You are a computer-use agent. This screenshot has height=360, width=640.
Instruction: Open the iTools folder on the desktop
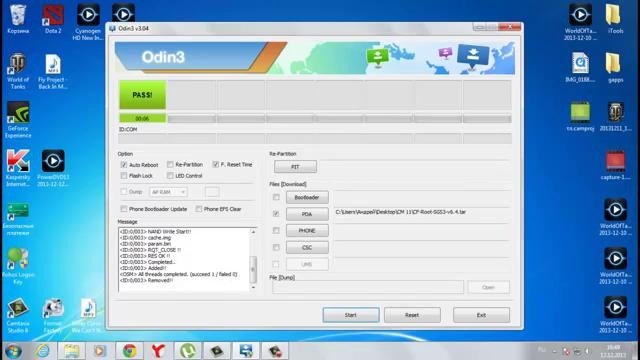(615, 18)
